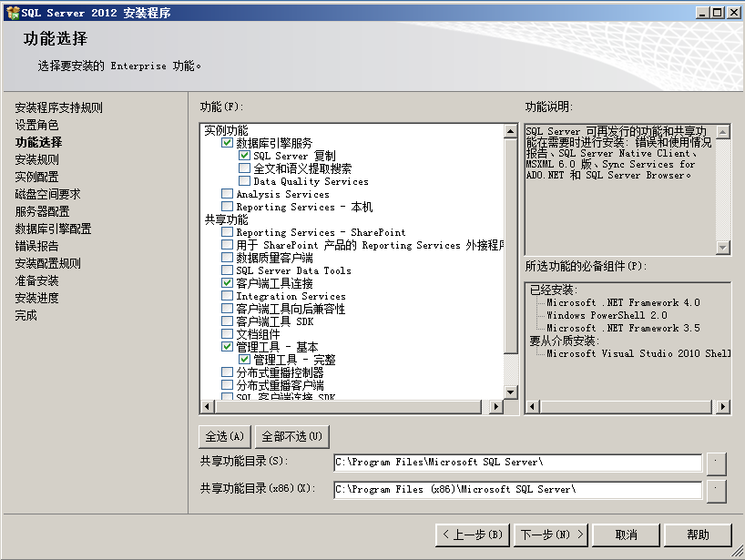Check Reporting Services - 本机 box
Viewport: 745px width, 560px height.
tap(227, 207)
